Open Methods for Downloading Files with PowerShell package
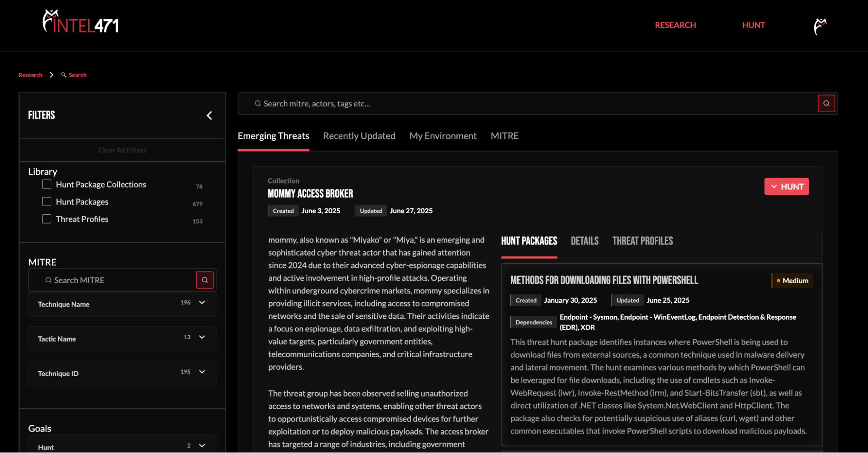 604,280
